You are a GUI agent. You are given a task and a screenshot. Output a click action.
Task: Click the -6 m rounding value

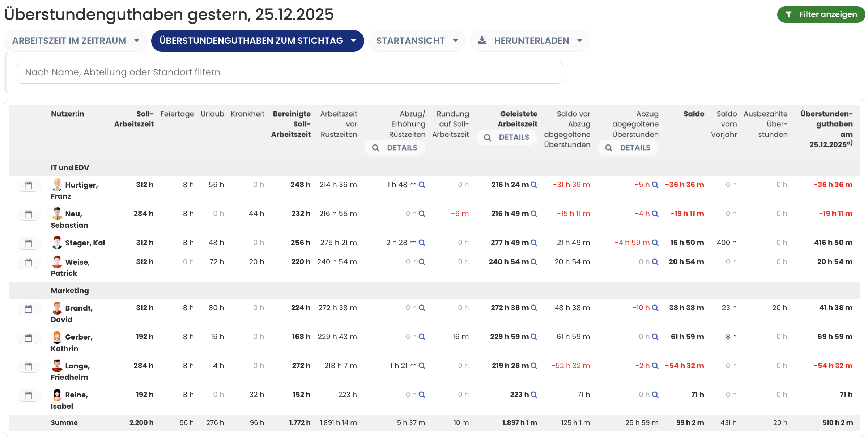(460, 214)
